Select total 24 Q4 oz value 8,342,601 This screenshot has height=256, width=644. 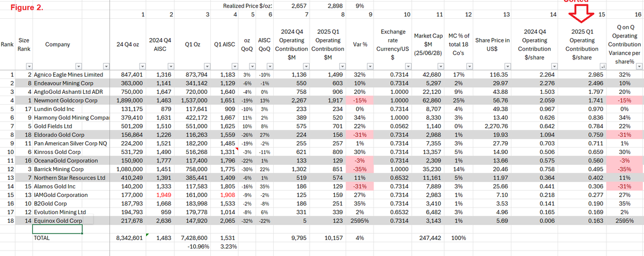pos(129,238)
